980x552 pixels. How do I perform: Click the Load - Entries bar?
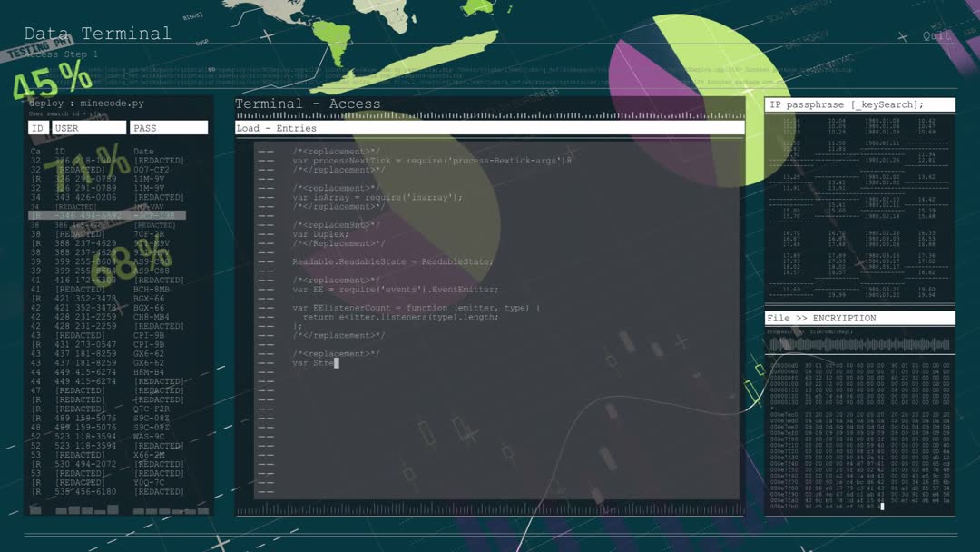(489, 129)
